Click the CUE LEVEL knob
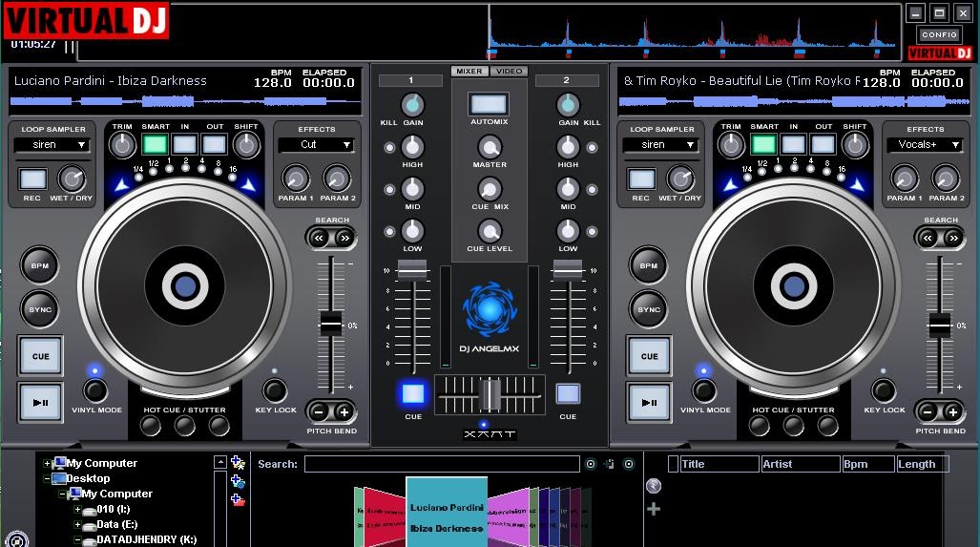The width and height of the screenshot is (980, 547). coord(490,231)
